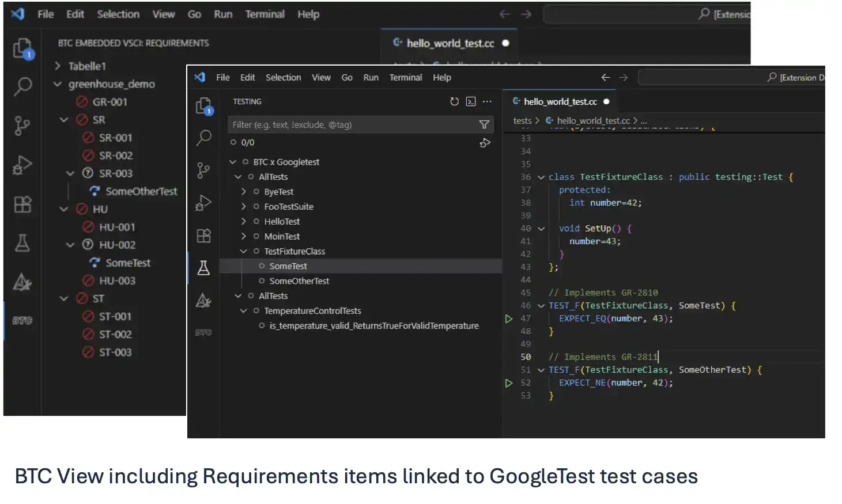
Task: Collapse the greenhouse_demo requirements node
Action: pyautogui.click(x=58, y=84)
